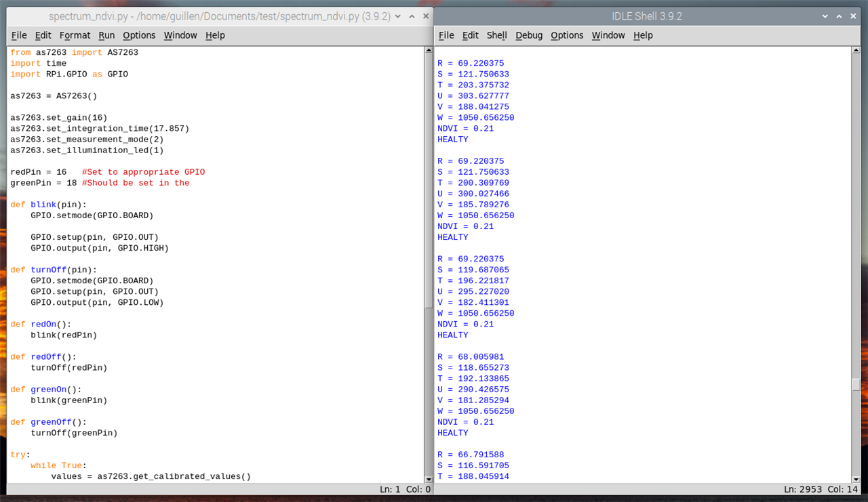Viewport: 868px width, 502px height.
Task: Click the line 'def greenOn():'
Action: pos(45,388)
